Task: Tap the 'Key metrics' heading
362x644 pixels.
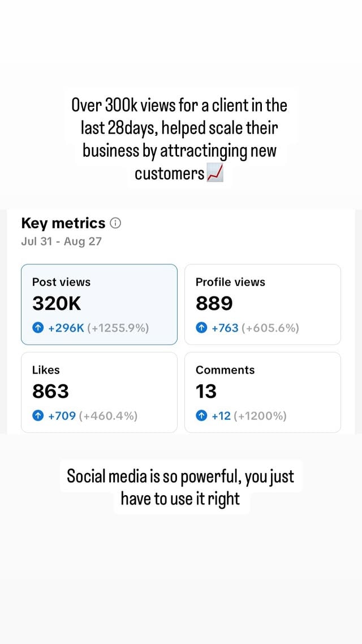Action: click(63, 224)
